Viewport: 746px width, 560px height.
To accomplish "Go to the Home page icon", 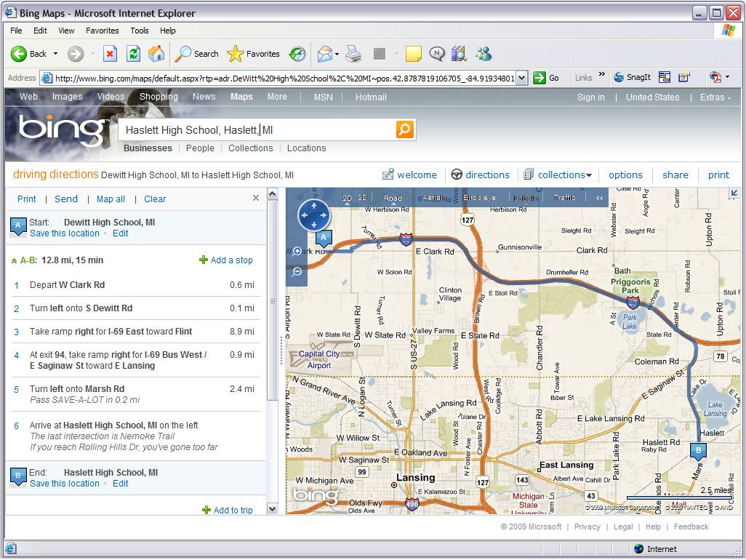I will click(156, 54).
